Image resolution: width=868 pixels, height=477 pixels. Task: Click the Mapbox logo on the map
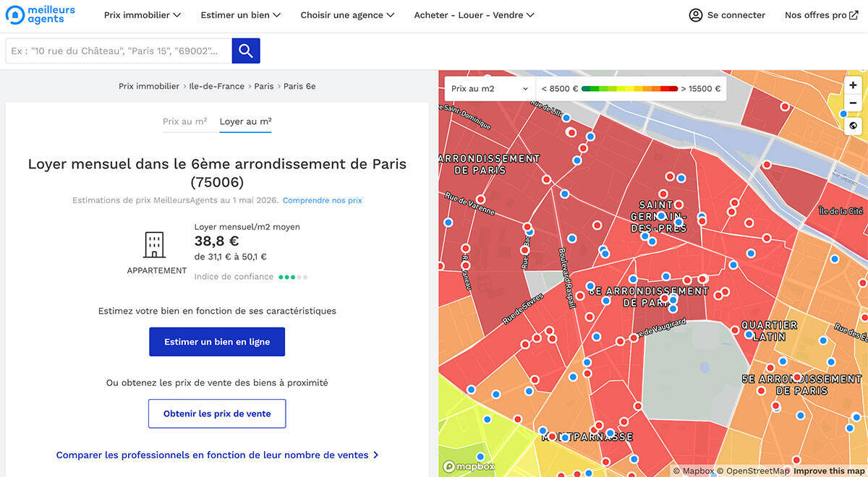469,467
